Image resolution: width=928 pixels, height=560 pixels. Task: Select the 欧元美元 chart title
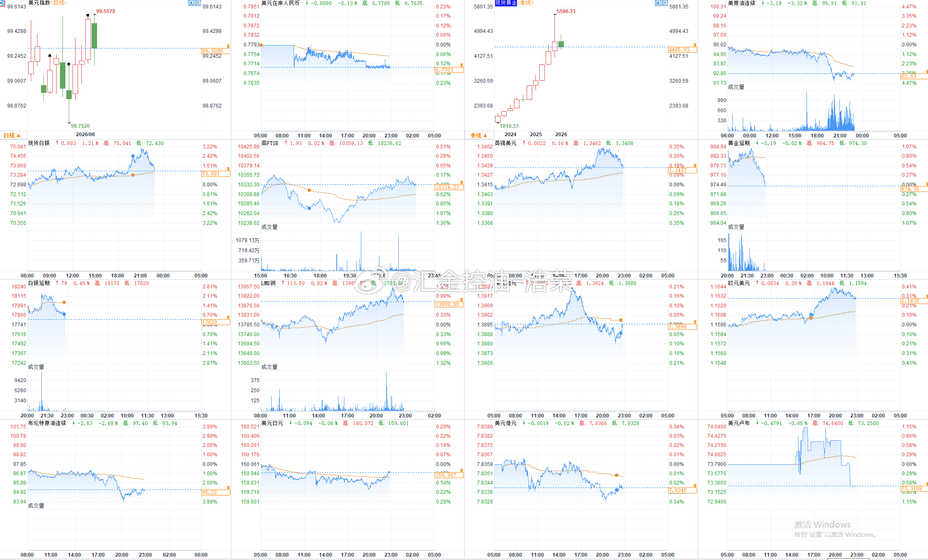click(x=739, y=283)
